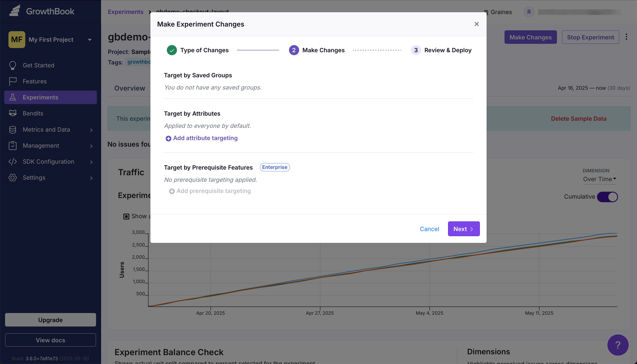Click Next to proceed to review
The height and width of the screenshot is (364, 637).
(463, 229)
